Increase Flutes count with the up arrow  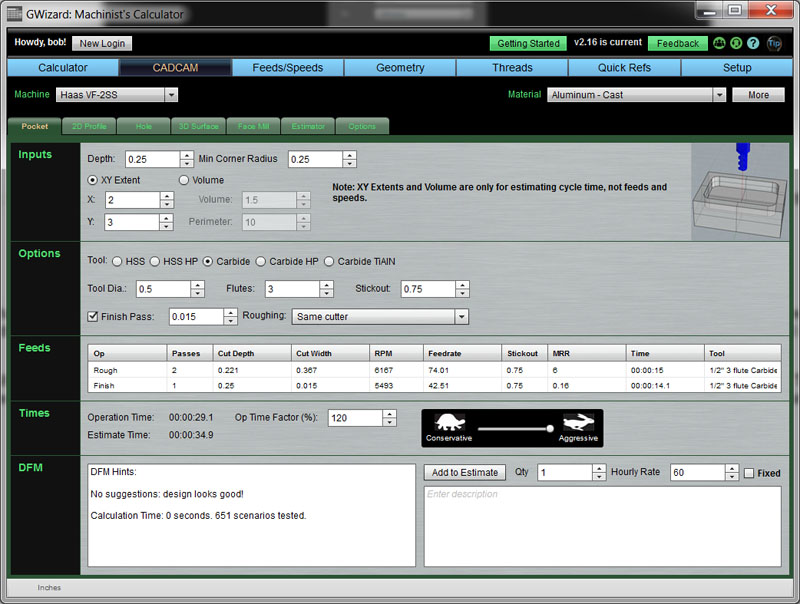[x=327, y=285]
